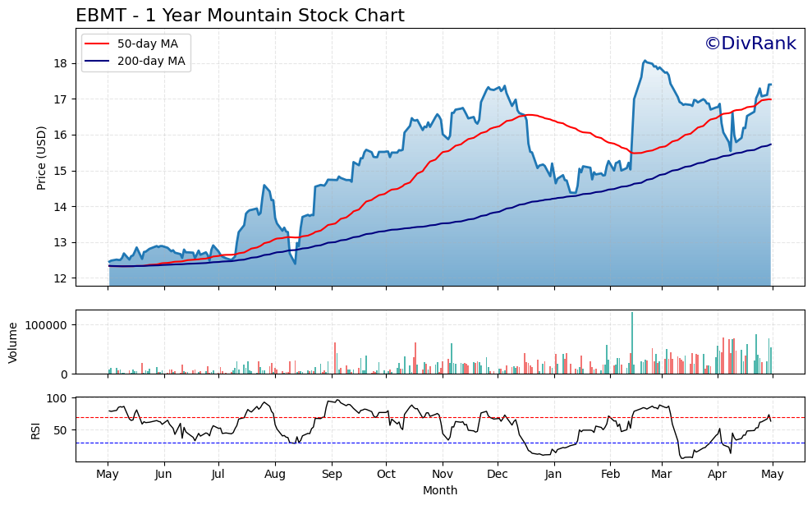Click the 'May' month label following Apr

click(772, 474)
